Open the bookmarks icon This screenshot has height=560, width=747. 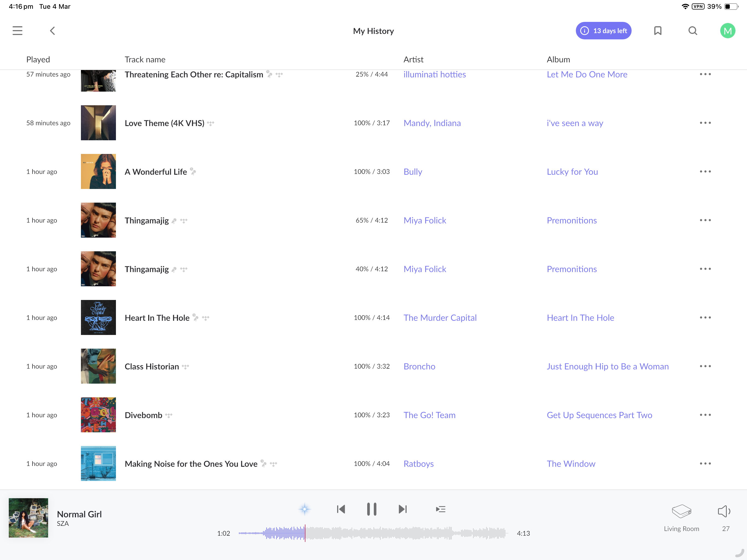tap(658, 31)
